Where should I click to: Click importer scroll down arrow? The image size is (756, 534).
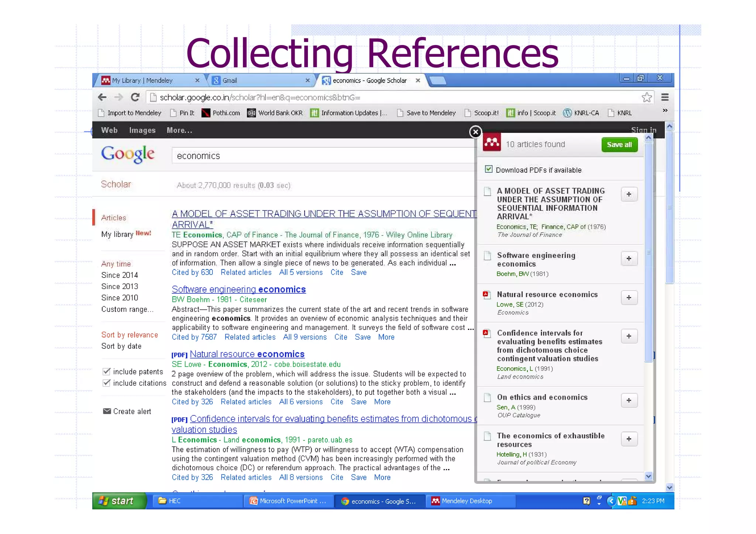click(648, 476)
